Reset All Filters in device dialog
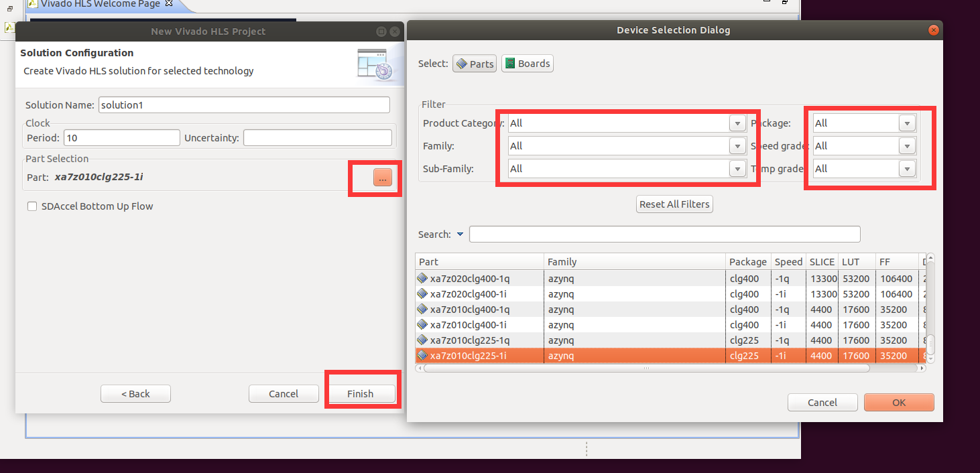Image resolution: width=980 pixels, height=473 pixels. pyautogui.click(x=674, y=204)
